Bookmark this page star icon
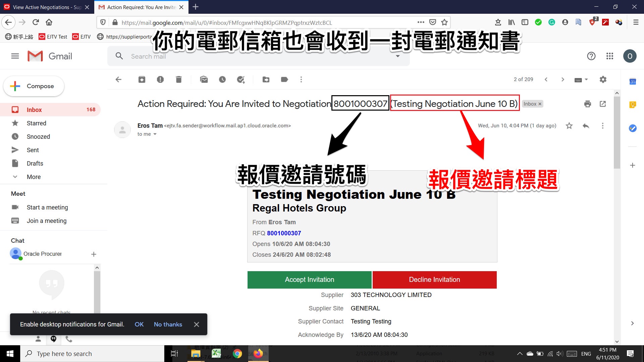 444,22
